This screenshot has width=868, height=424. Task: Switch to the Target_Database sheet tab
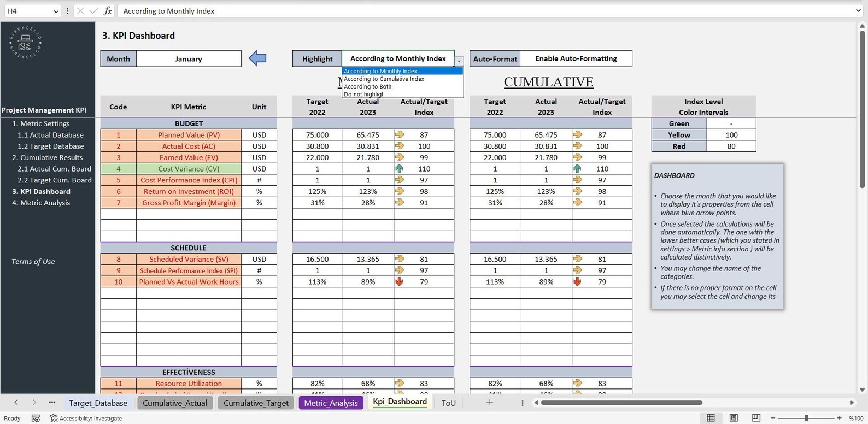pyautogui.click(x=98, y=403)
